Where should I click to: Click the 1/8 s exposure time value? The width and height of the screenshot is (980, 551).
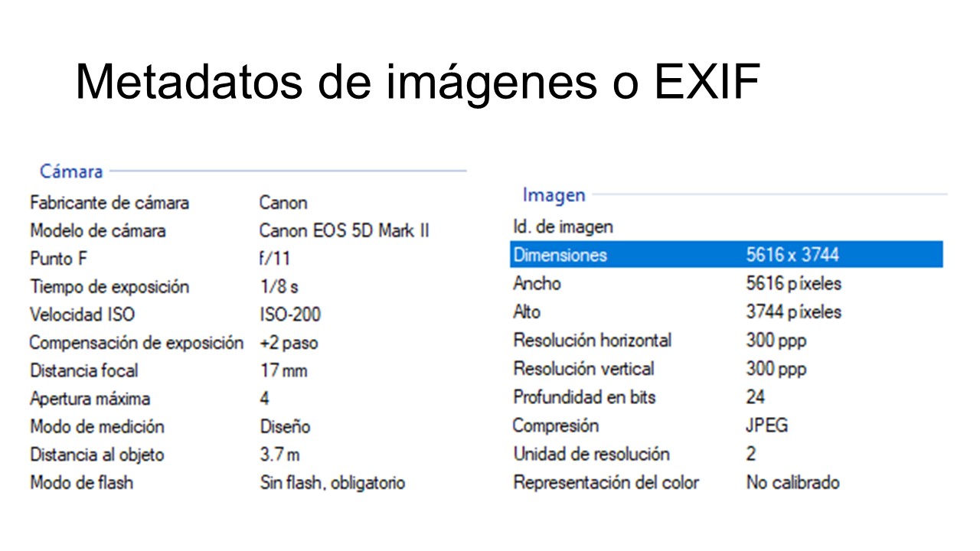[279, 287]
